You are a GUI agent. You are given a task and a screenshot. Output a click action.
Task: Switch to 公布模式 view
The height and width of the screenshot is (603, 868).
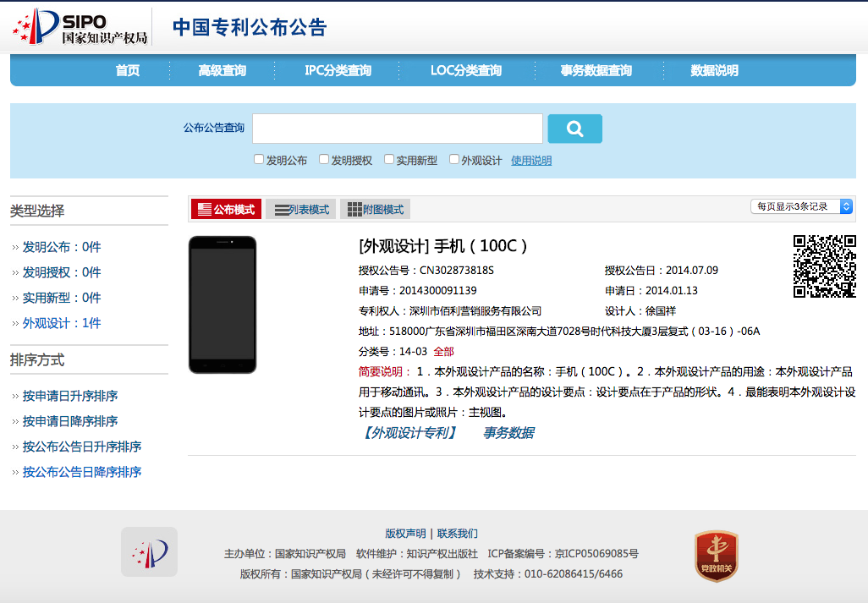(x=226, y=210)
